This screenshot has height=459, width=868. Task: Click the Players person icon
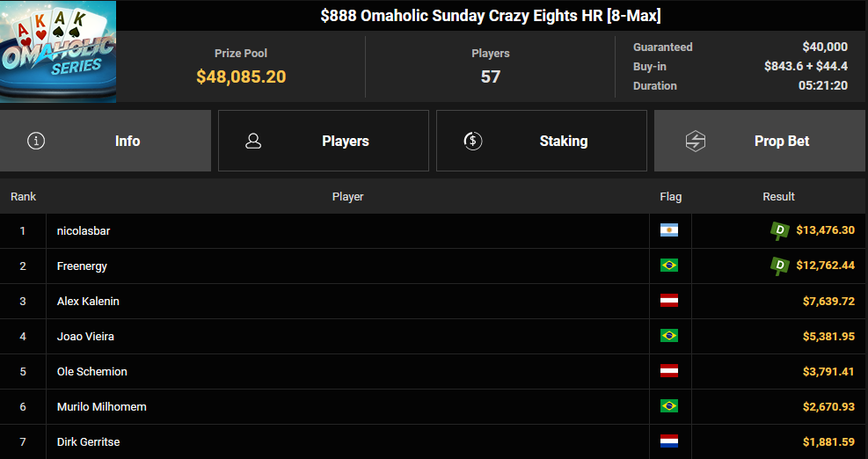click(253, 141)
